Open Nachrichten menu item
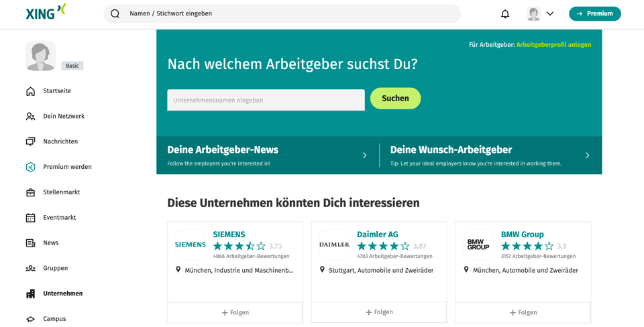This screenshot has height=327, width=644. click(x=60, y=141)
